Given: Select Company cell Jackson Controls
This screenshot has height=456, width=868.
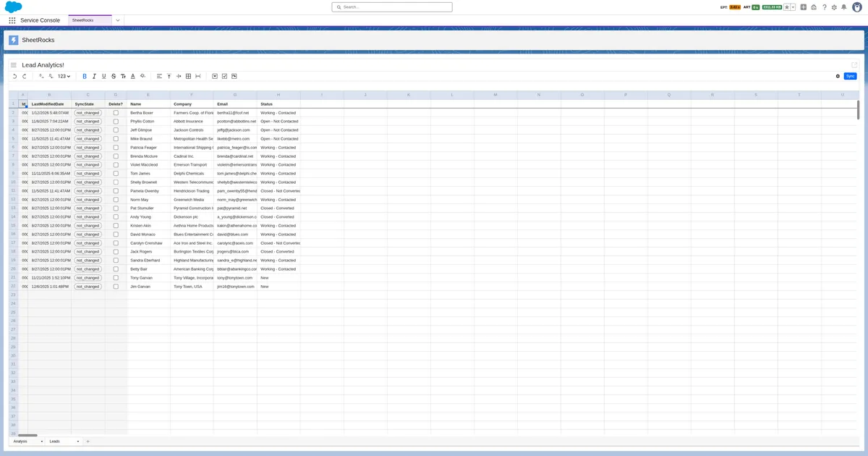Looking at the screenshot, I should [x=192, y=130].
